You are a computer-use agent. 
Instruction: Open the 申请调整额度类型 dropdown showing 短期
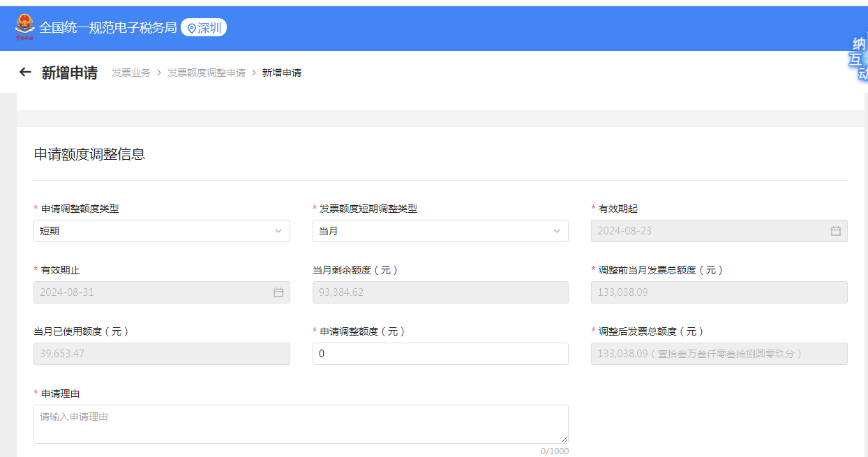pos(161,231)
